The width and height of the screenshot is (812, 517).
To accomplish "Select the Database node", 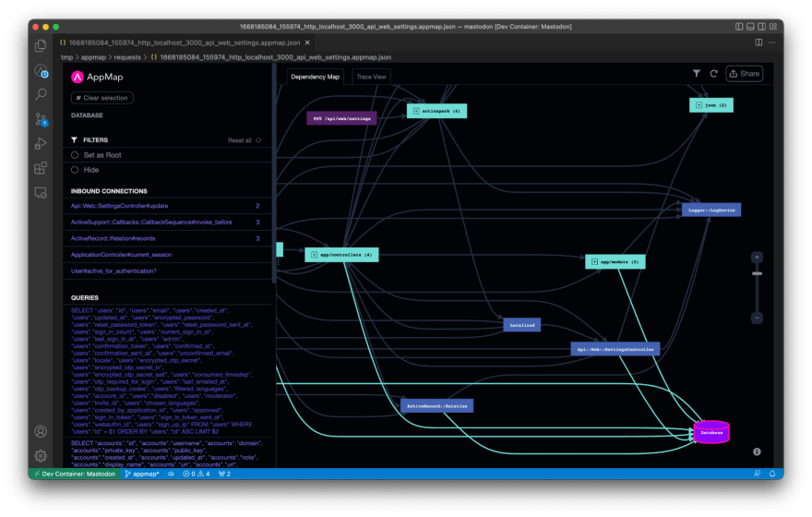I will (x=711, y=432).
